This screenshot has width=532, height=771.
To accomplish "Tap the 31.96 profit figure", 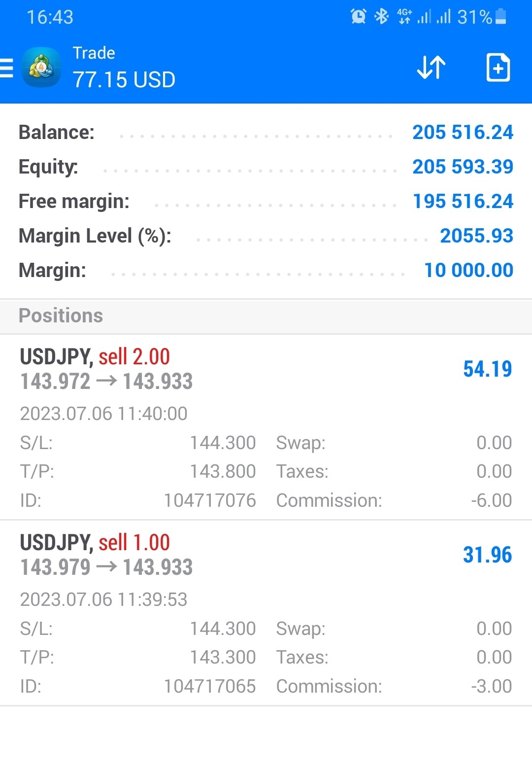I will (487, 555).
